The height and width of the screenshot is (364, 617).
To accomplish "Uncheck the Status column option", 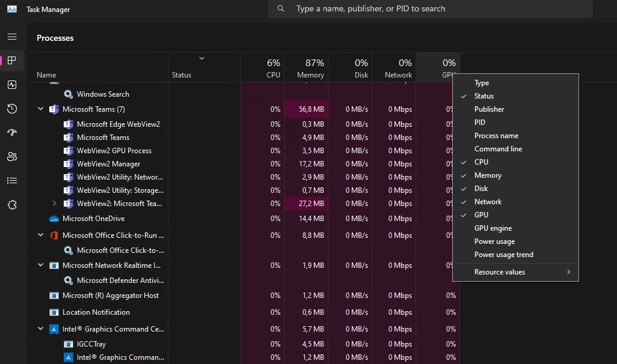I will pos(515,96).
